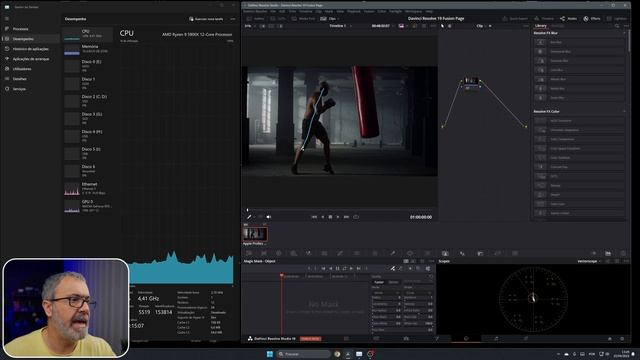Screen dimensions: 640x360
Task: Toggle the Gallery panel
Action: (256, 18)
